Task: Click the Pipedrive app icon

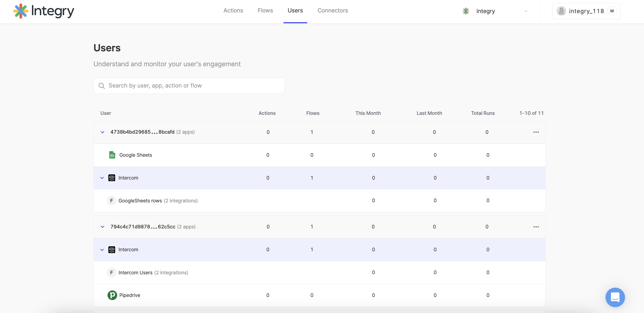Action: point(112,295)
